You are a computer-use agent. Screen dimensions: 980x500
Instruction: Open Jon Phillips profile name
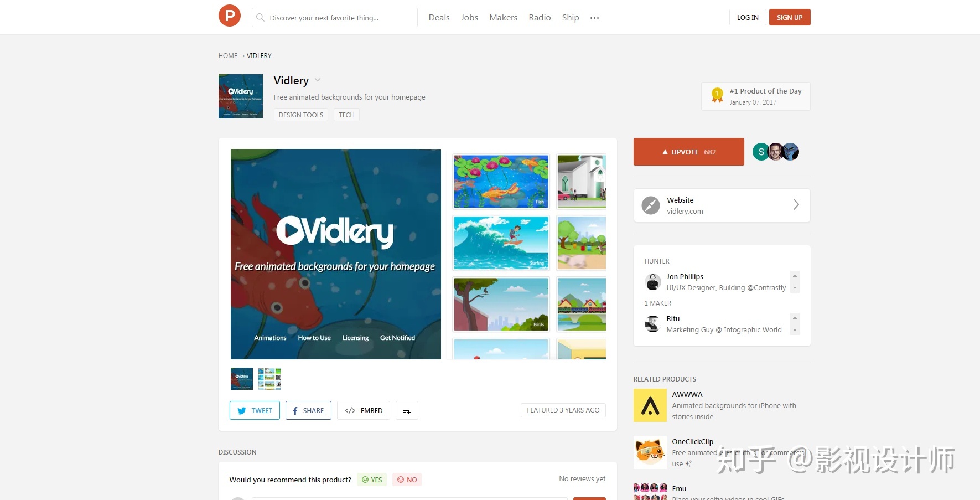685,276
